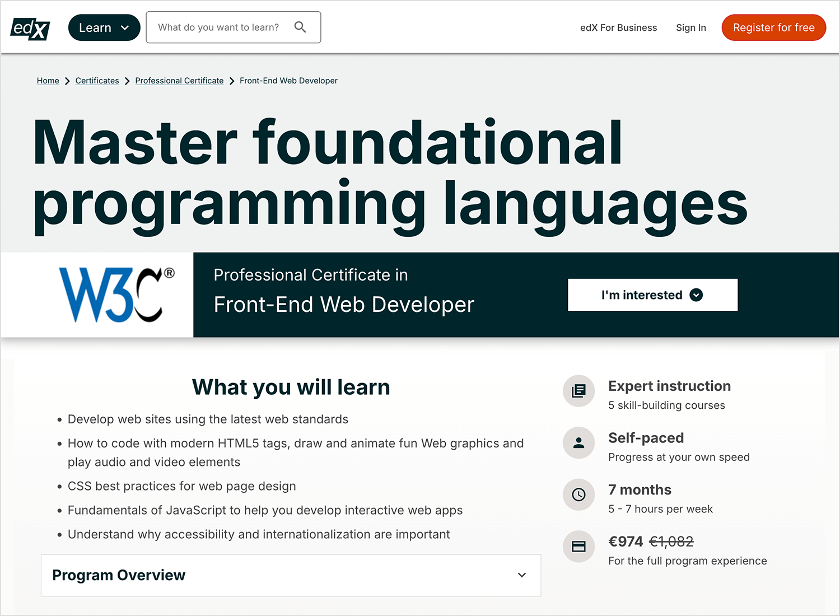Click the 'Front-End Web Developer' banner title

(344, 305)
